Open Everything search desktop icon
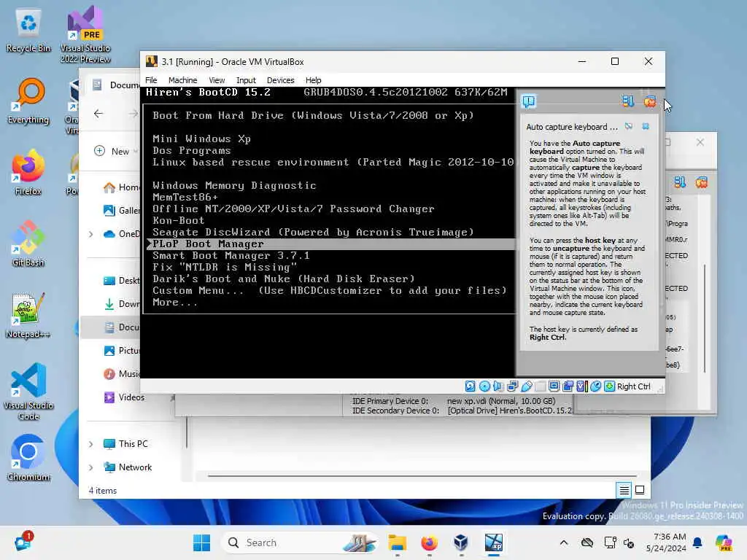This screenshot has height=560, width=747. point(28,101)
